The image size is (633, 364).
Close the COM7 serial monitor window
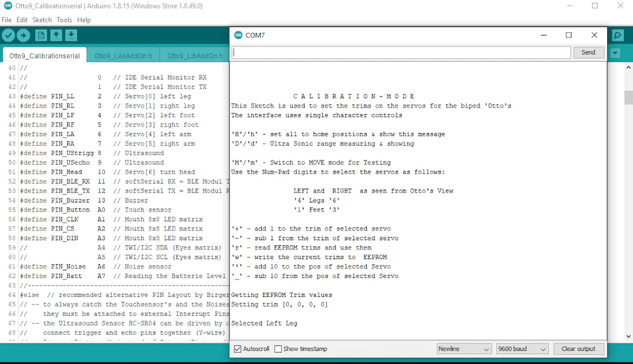point(594,35)
